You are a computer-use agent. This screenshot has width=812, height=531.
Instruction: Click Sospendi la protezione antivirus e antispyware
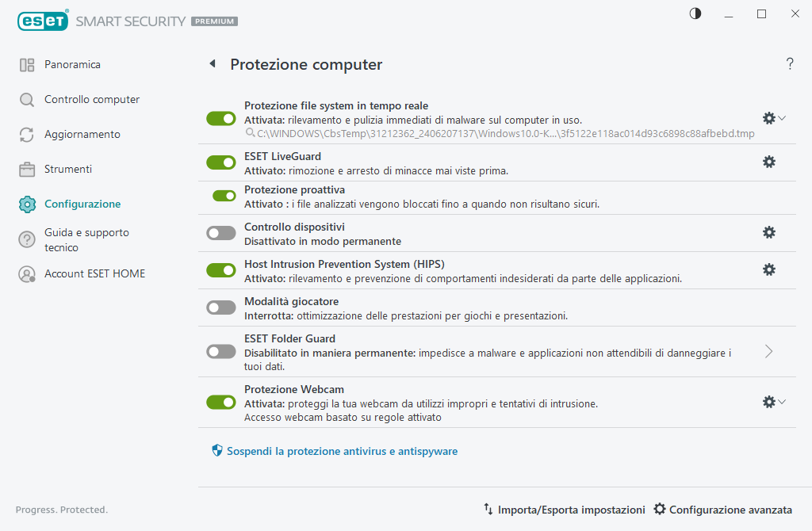coord(337,450)
